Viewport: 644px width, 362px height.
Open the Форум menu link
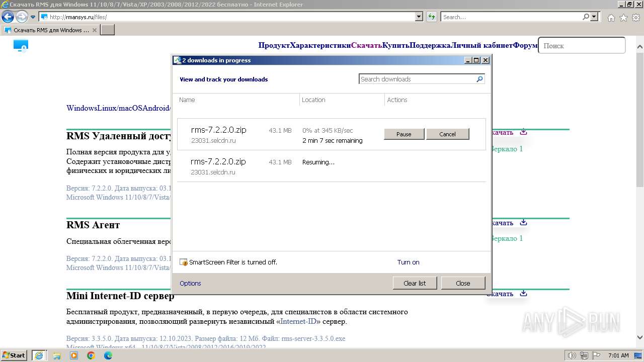525,45
